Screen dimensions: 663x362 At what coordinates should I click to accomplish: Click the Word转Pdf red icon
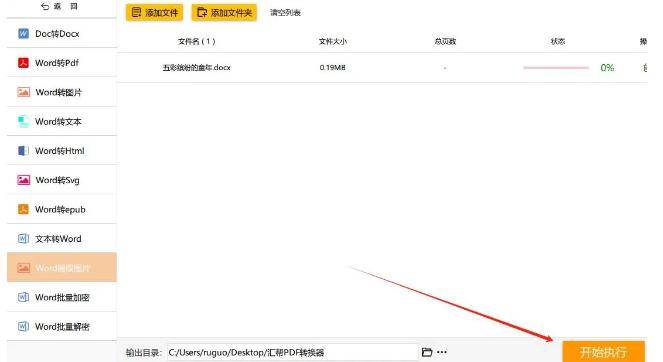coord(23,63)
